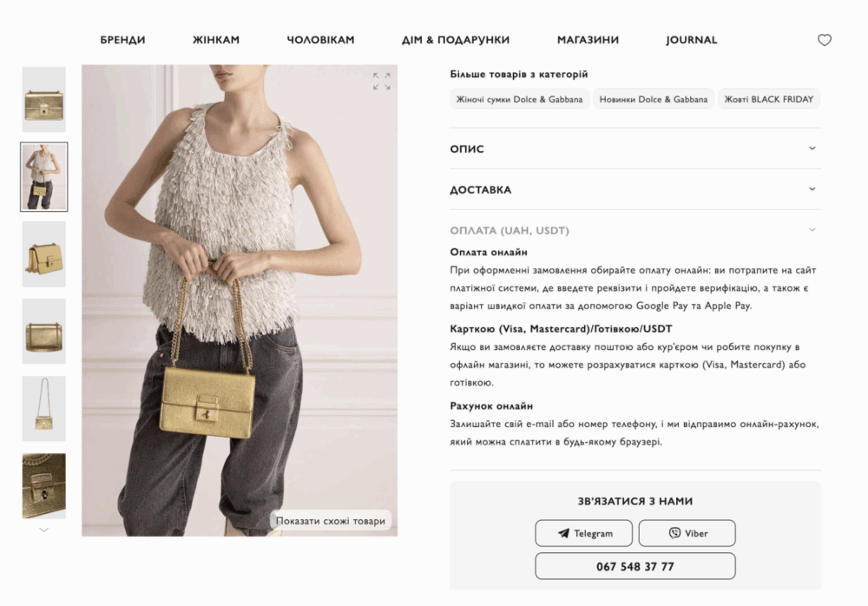Open the ЖІНКАМ menu
Image resolution: width=868 pixels, height=606 pixels.
click(216, 40)
